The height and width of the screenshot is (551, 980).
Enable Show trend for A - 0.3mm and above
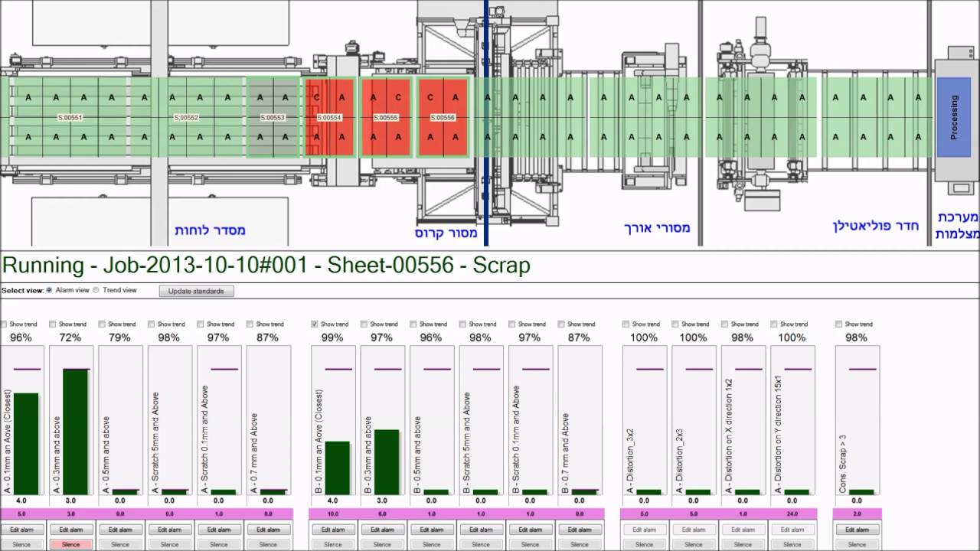click(x=53, y=324)
